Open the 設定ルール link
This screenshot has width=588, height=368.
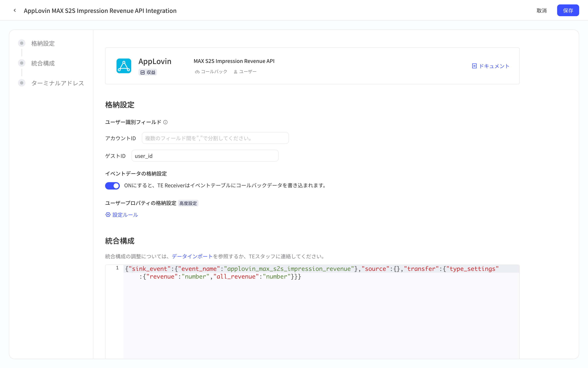[125, 215]
